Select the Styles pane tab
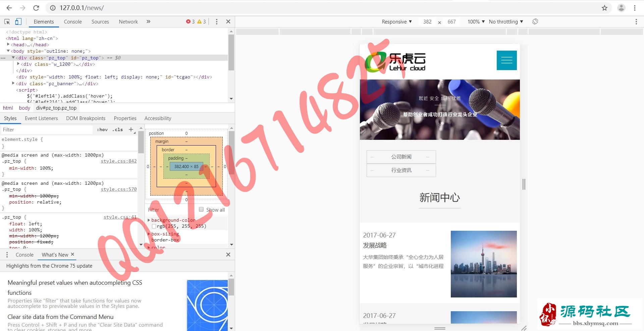Viewport: 644px width, 331px height. (10, 118)
